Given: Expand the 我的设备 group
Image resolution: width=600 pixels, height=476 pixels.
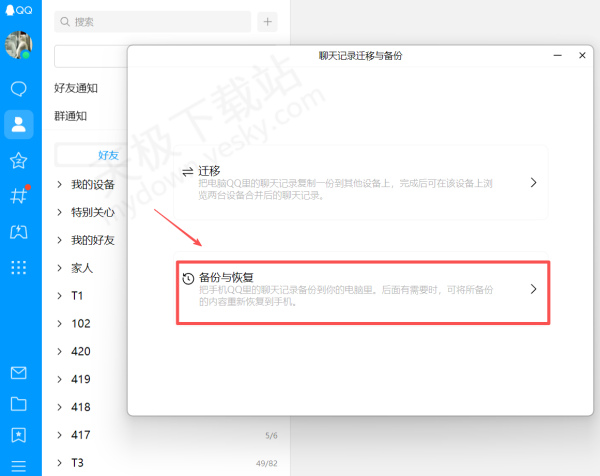Looking at the screenshot, I should tap(92, 185).
